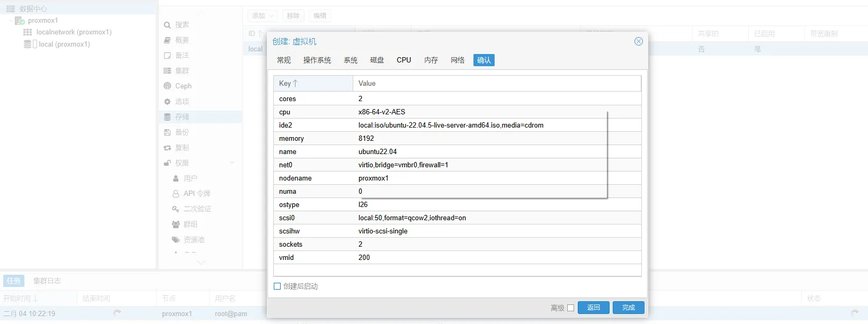868x324 pixels.
Task: Switch to the 网络 tab
Action: pos(458,60)
